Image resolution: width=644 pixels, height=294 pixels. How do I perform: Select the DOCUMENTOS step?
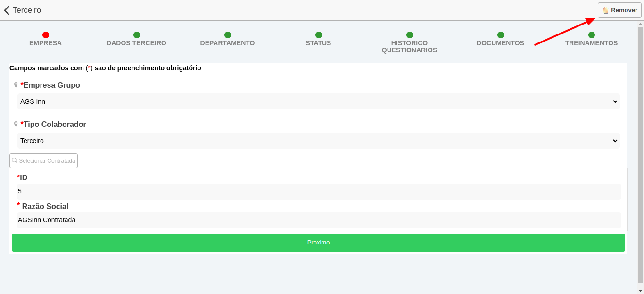[x=500, y=34]
